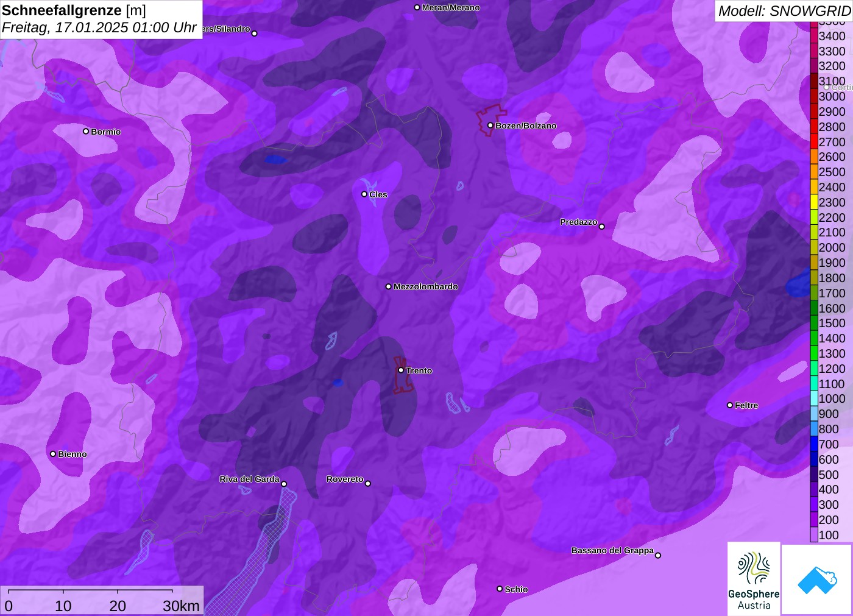
Task: Click the 30km label on scale bar
Action: coord(181,606)
